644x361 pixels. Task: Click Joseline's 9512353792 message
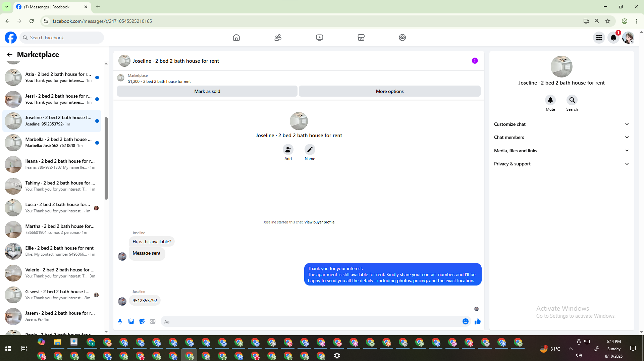[x=145, y=301]
